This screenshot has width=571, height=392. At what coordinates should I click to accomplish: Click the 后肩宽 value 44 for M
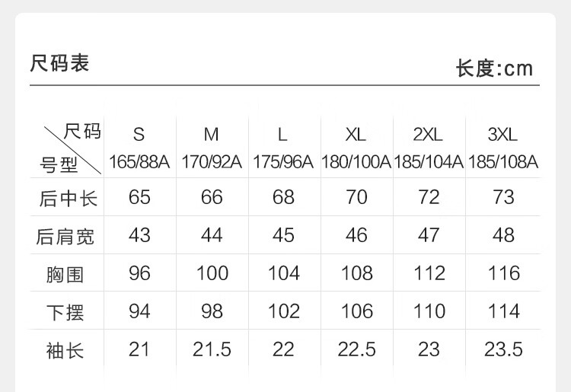(x=212, y=235)
